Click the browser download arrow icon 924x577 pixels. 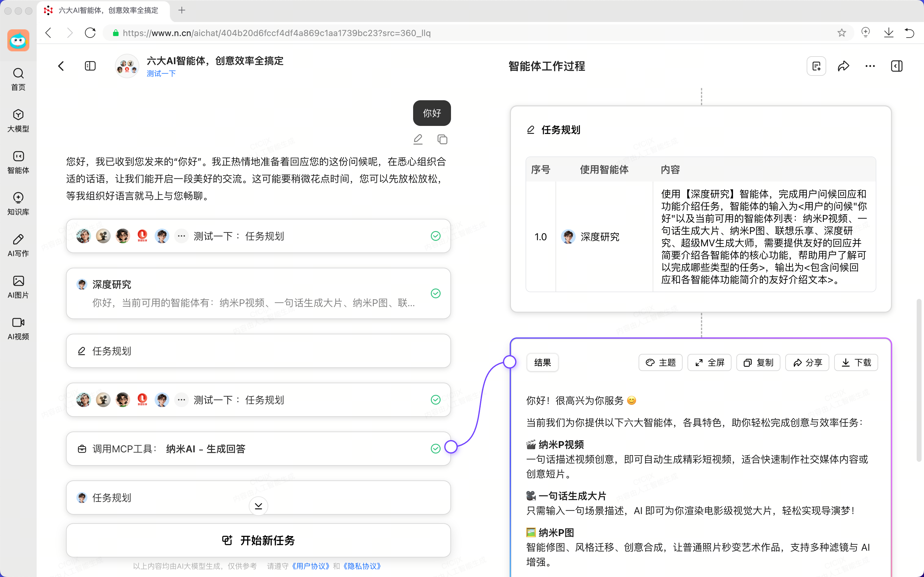889,33
